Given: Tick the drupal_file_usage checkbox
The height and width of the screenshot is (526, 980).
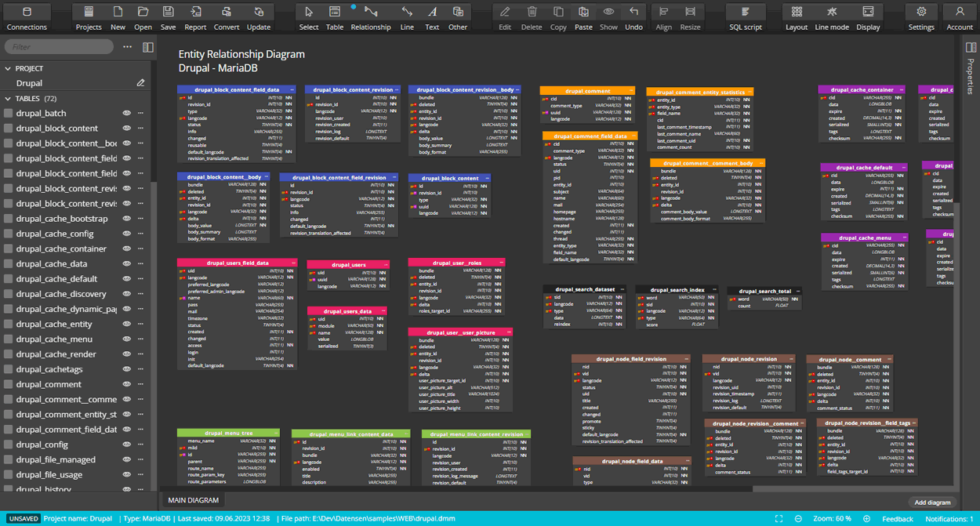Looking at the screenshot, I should (x=9, y=474).
